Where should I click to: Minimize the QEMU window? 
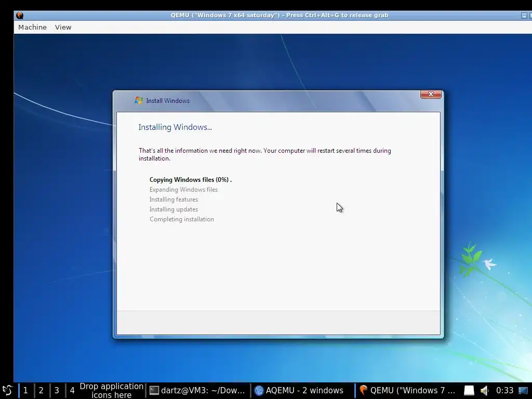point(524,15)
